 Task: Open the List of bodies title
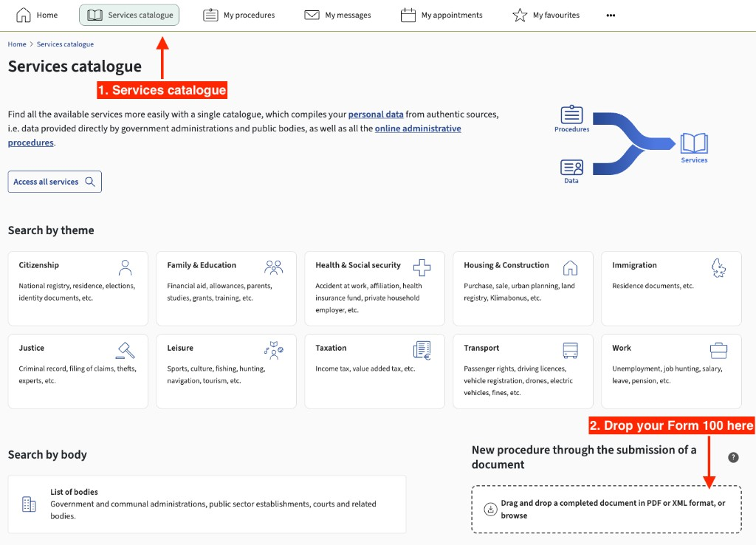74,492
